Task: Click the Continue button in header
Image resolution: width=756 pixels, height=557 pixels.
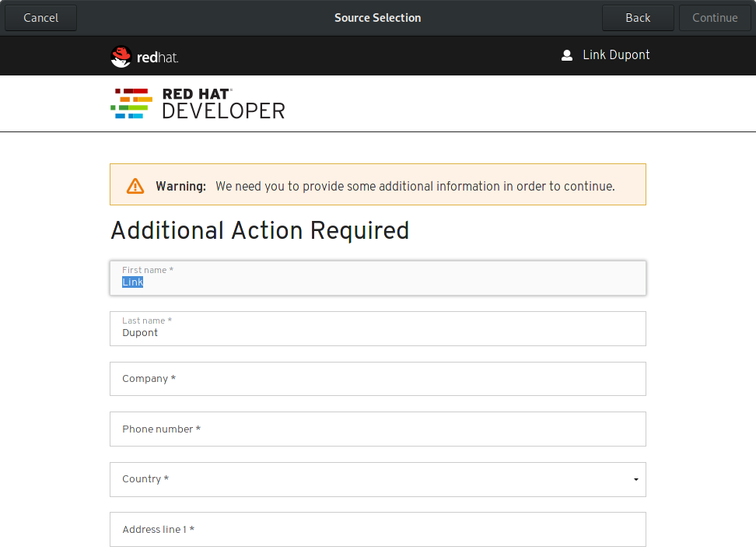Action: point(714,18)
